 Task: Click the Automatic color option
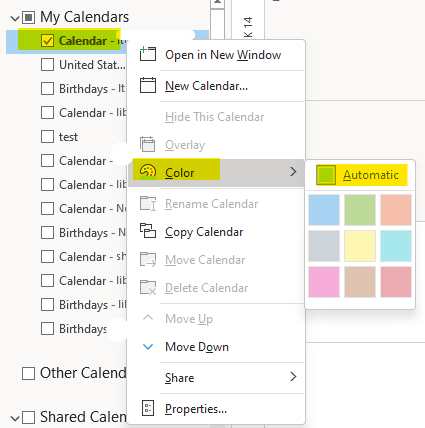coord(362,175)
